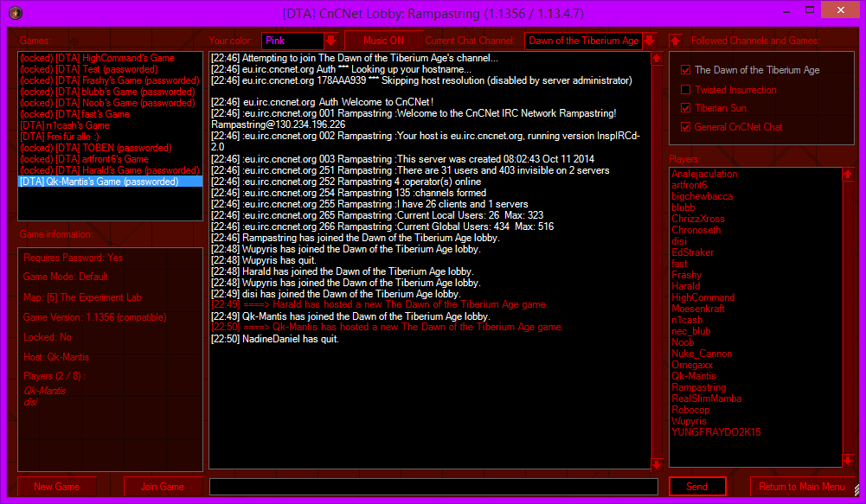Screen dimensions: 866x504
Task: Click the chat log scroll up arrow
Action: (657, 59)
